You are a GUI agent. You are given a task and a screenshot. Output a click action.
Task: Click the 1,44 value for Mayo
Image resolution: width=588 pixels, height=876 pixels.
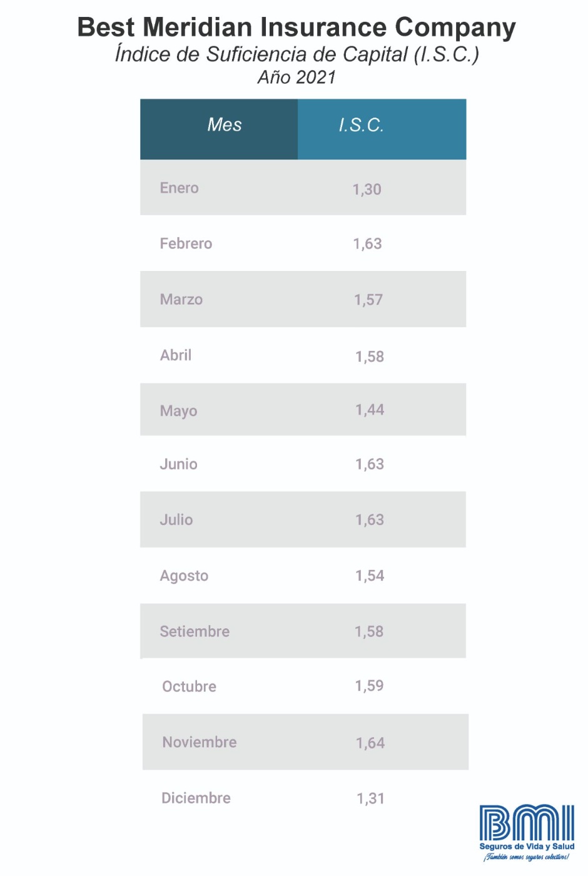point(370,410)
